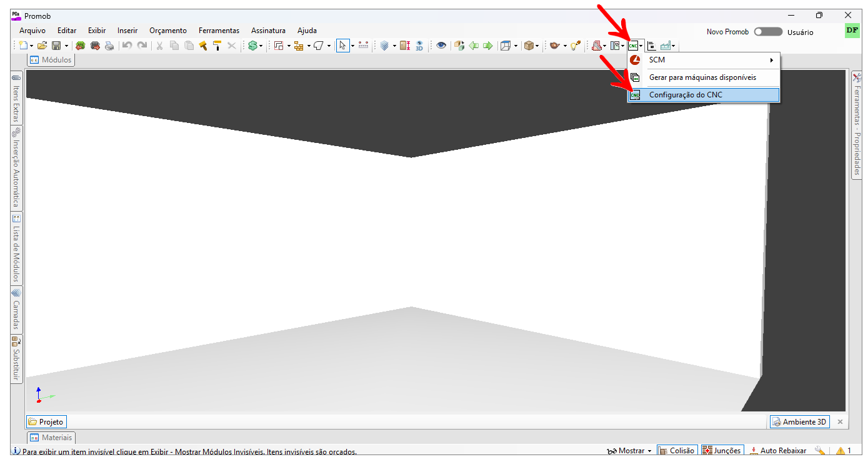This screenshot has height=462, width=868.
Task: Open the Exibir menu
Action: coord(97,30)
